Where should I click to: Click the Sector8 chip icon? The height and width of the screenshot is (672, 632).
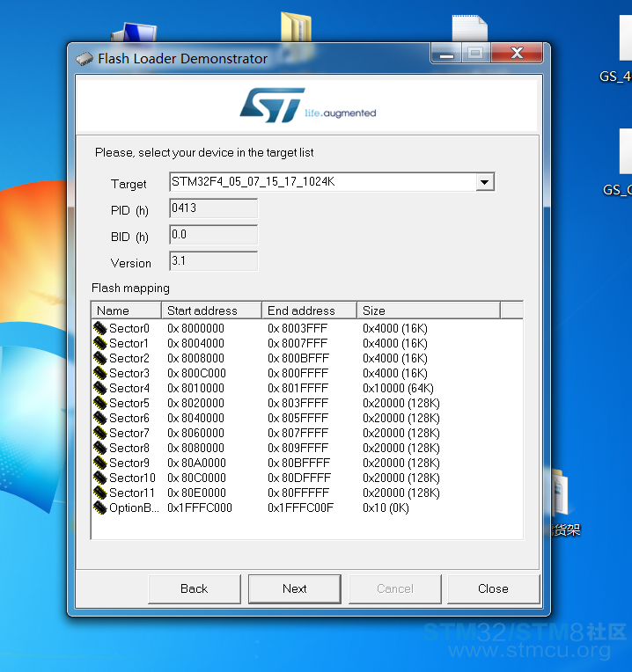coord(99,449)
